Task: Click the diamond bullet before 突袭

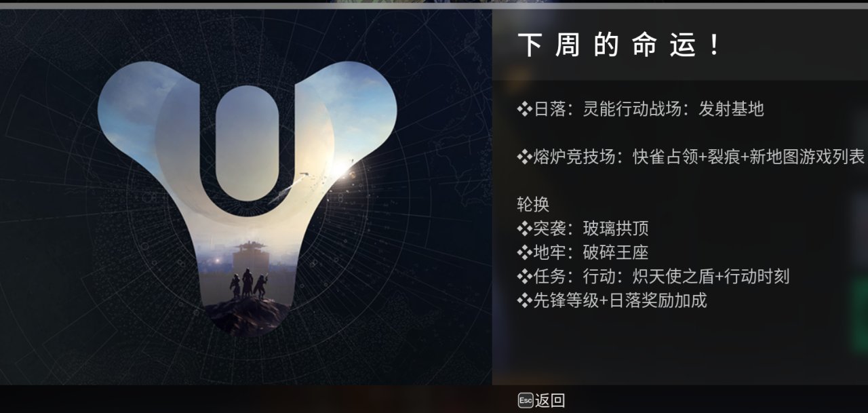Action: coord(524,229)
